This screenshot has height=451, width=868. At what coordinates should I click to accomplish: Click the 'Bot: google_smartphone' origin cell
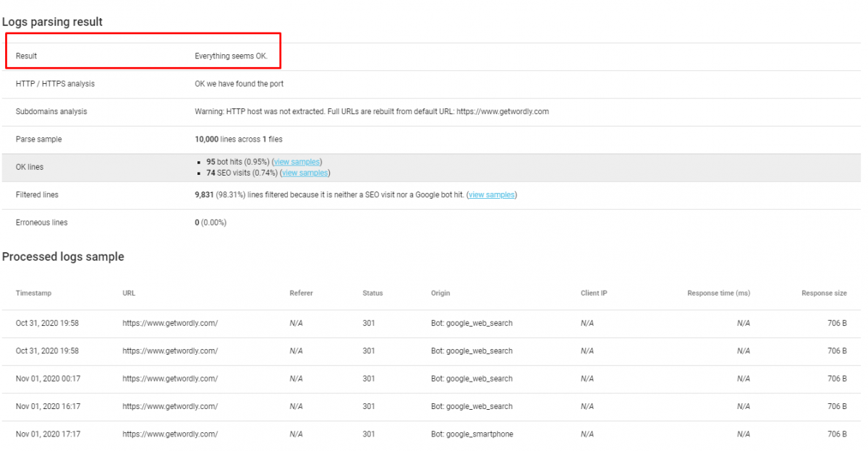click(472, 434)
